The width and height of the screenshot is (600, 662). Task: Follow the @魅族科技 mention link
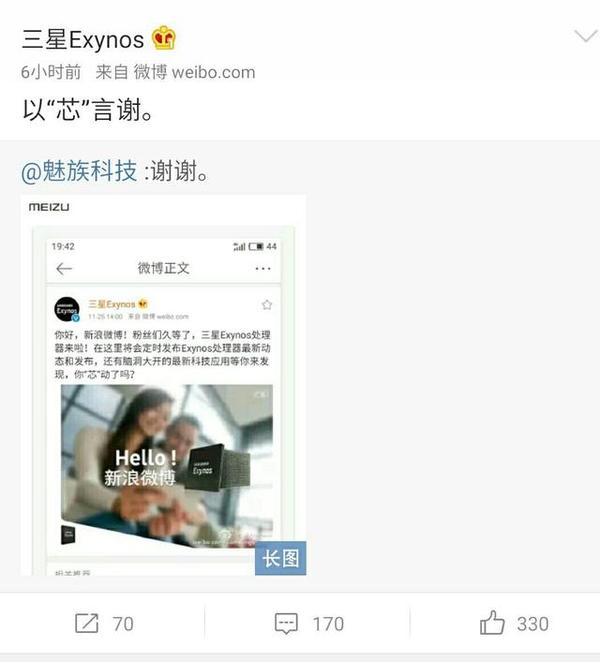pyautogui.click(x=79, y=171)
